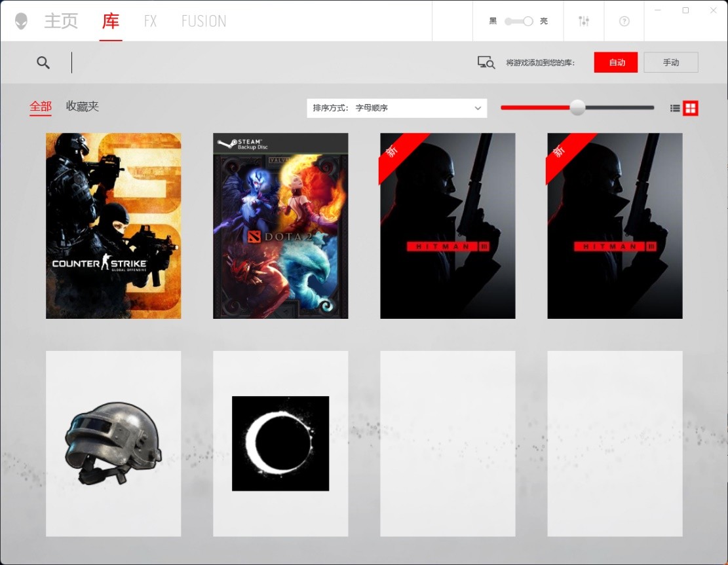The height and width of the screenshot is (565, 728).
Task: Maximize the application window
Action: tap(685, 10)
